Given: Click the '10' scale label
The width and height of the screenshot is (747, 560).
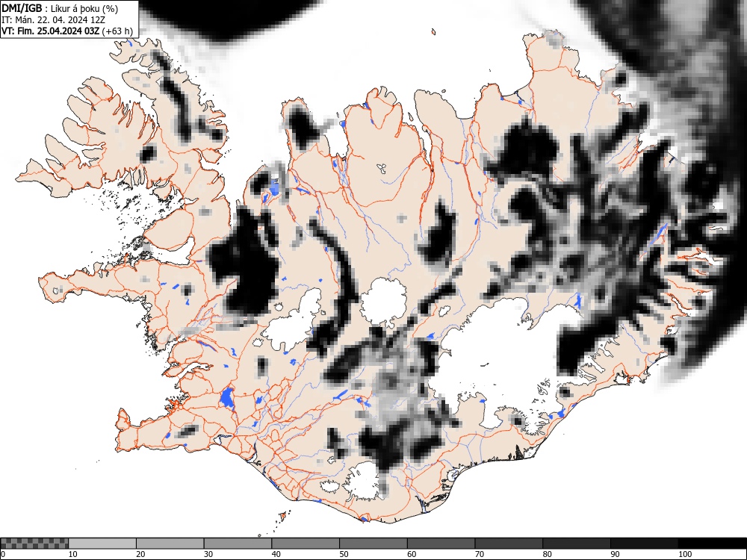Looking at the screenshot, I should click(73, 554).
